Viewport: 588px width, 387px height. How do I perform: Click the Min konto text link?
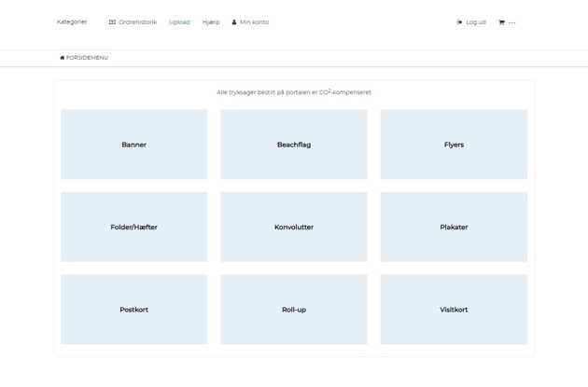point(254,22)
